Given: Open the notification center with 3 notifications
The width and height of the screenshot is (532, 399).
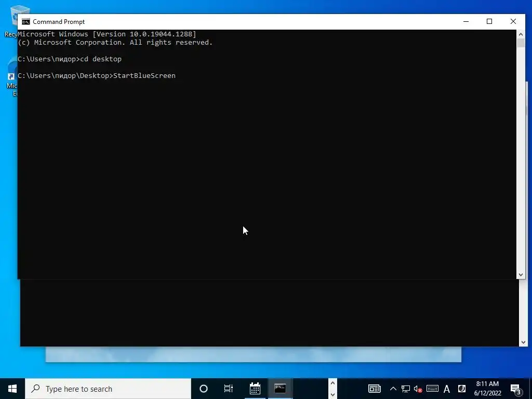Looking at the screenshot, I should click(x=516, y=389).
